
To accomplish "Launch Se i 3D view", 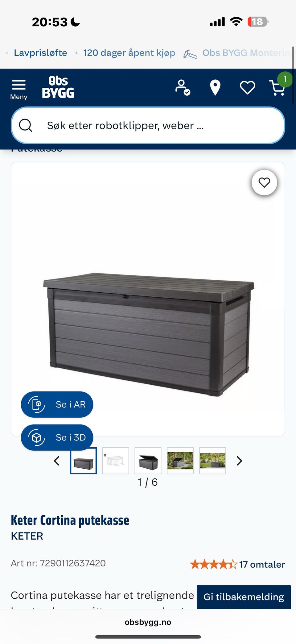I will 57,437.
